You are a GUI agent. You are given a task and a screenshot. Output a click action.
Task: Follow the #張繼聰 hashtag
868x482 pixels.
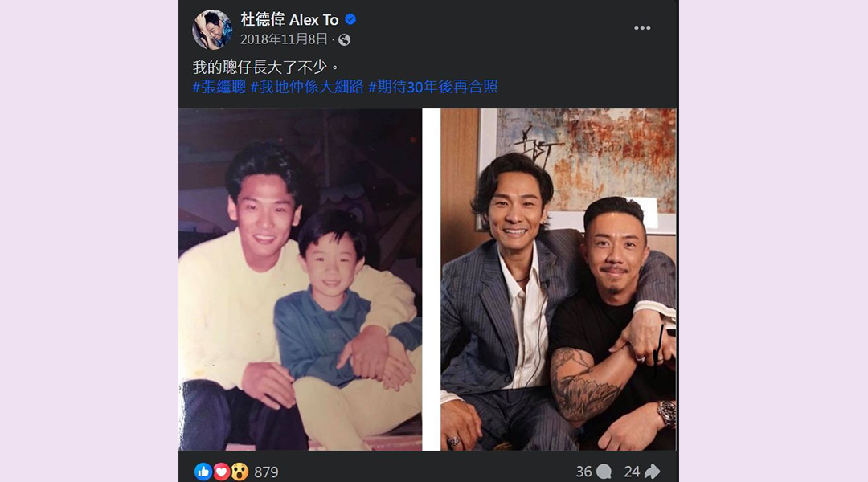point(219,86)
